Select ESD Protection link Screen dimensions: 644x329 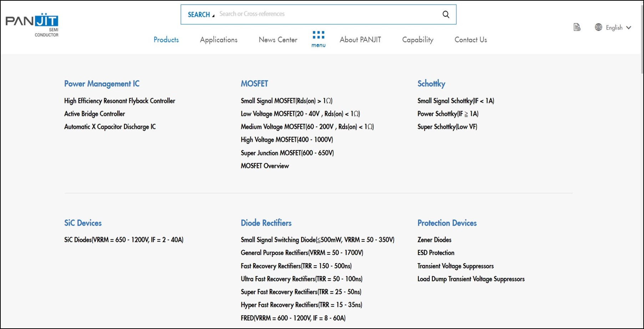click(x=436, y=253)
